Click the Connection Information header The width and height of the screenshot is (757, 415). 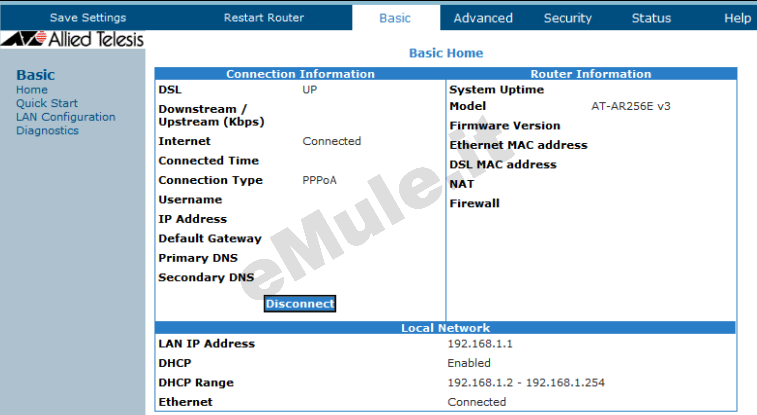[300, 74]
